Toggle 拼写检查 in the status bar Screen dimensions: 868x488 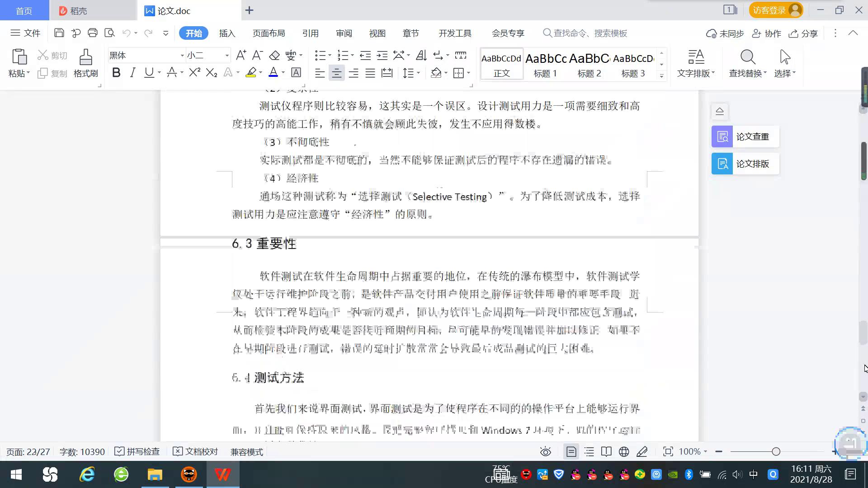coord(137,451)
